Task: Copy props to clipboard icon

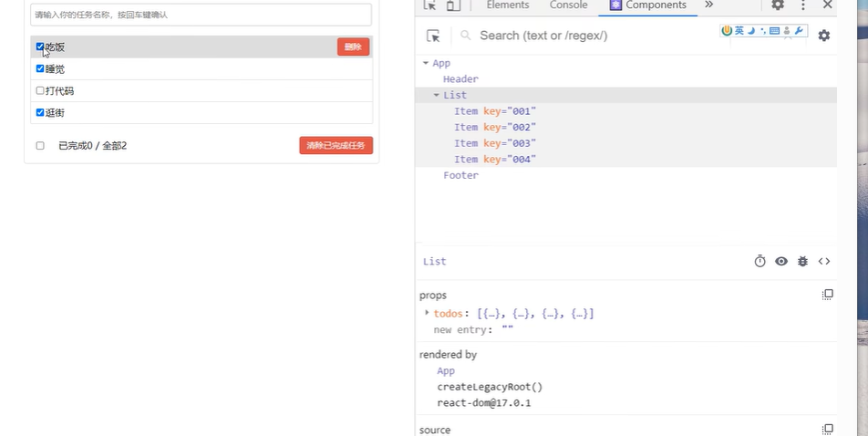Action: pos(828,295)
